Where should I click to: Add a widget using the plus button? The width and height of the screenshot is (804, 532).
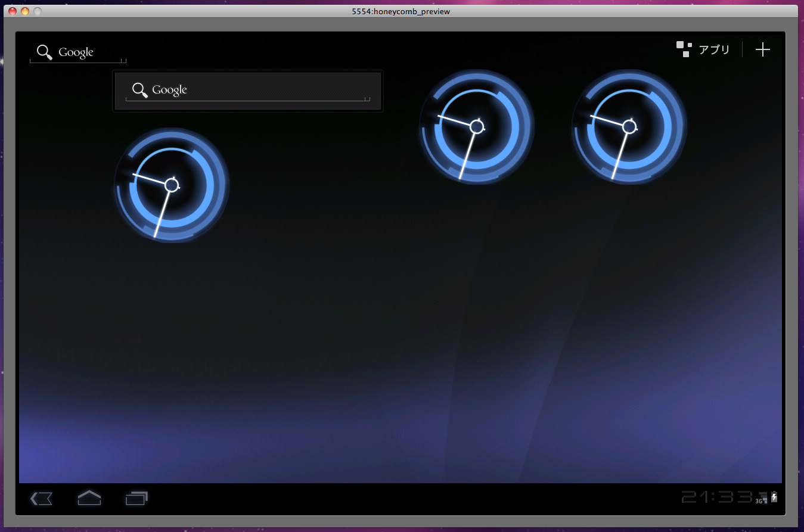pos(763,49)
